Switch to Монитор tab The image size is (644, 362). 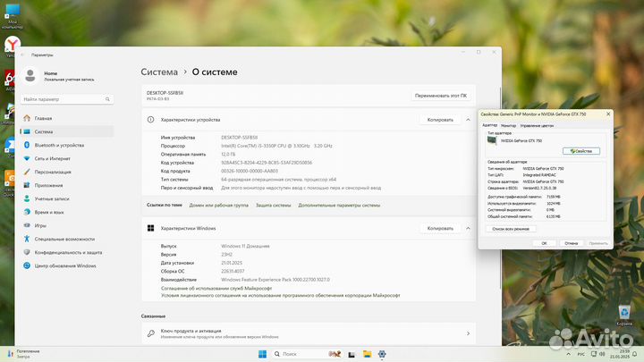pyautogui.click(x=508, y=126)
